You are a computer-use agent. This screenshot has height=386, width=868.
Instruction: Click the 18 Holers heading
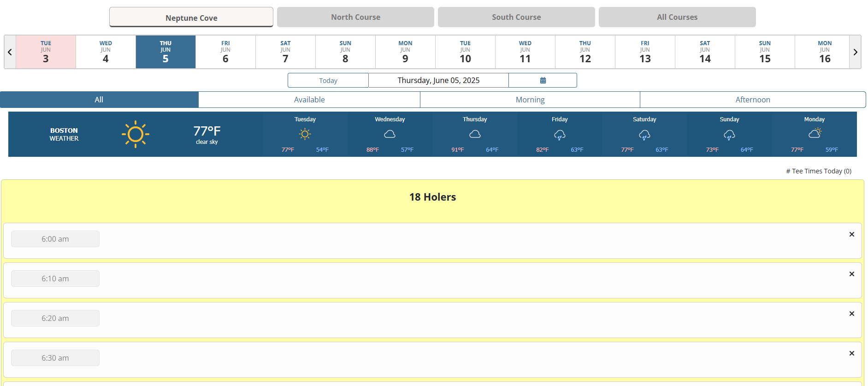(x=432, y=197)
